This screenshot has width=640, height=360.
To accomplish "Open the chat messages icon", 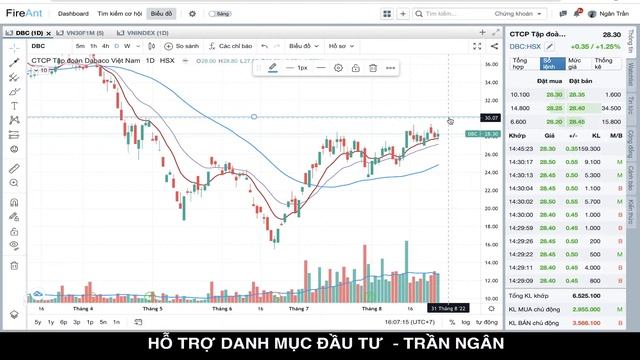I will click(563, 14).
